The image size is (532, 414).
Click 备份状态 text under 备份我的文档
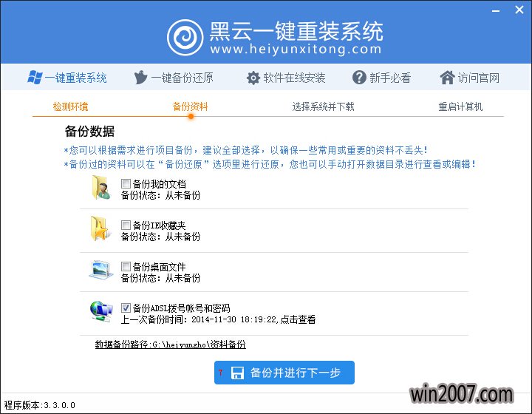click(x=161, y=195)
